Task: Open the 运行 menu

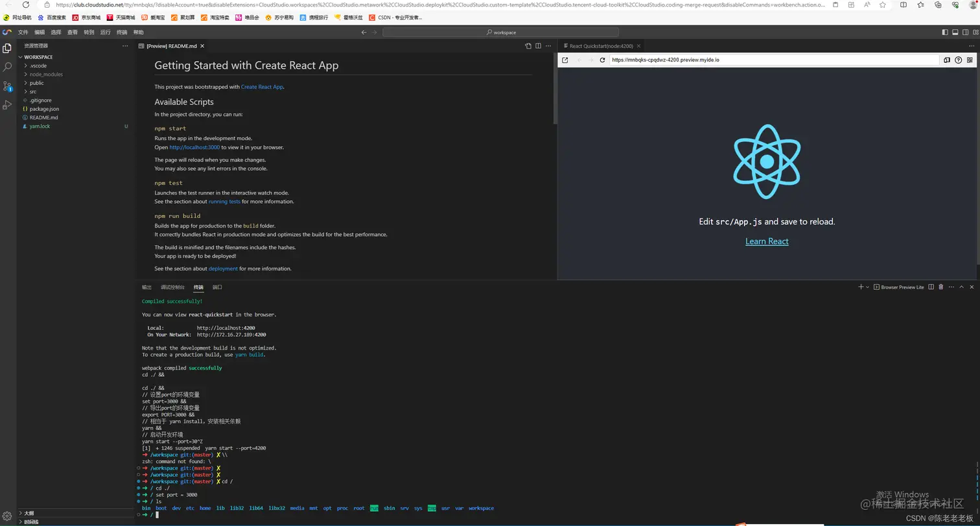Action: click(106, 32)
